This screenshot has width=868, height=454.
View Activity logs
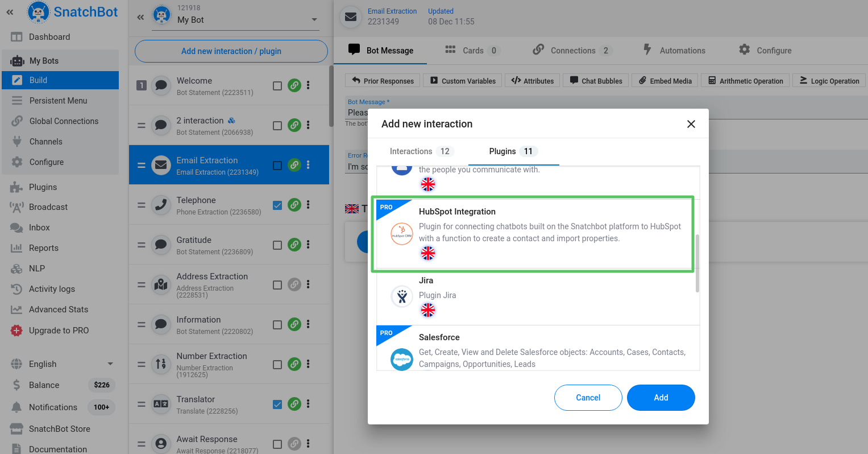tap(52, 289)
